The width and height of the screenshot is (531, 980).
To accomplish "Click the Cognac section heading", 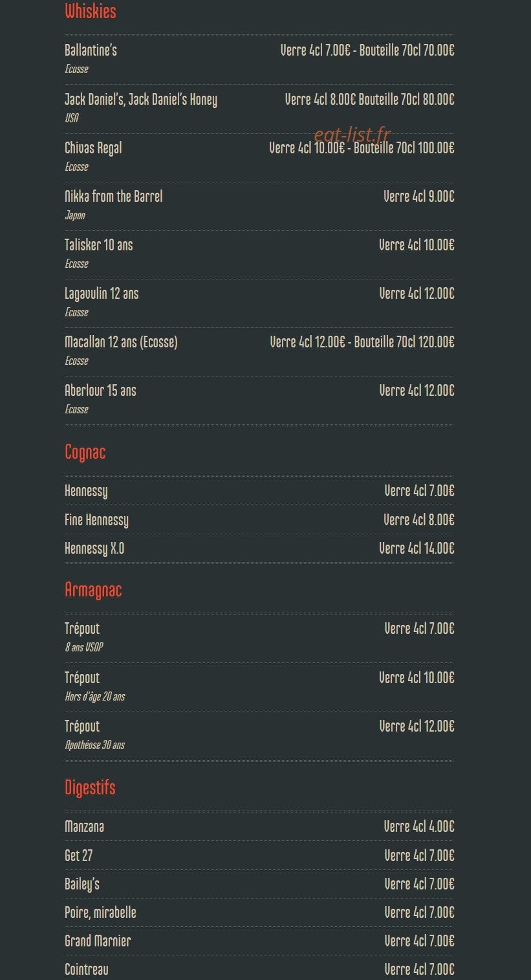I will point(85,452).
